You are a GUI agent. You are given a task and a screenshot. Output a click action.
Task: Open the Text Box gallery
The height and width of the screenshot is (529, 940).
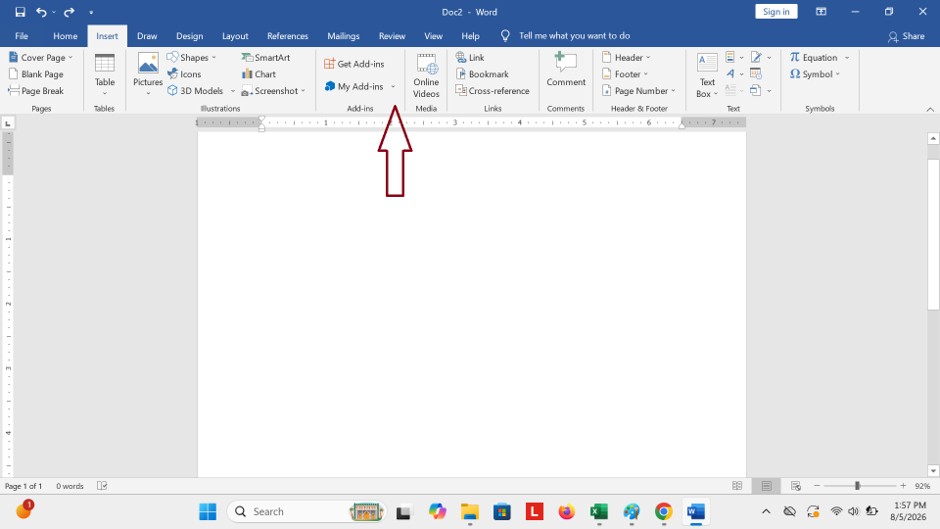[x=707, y=76]
